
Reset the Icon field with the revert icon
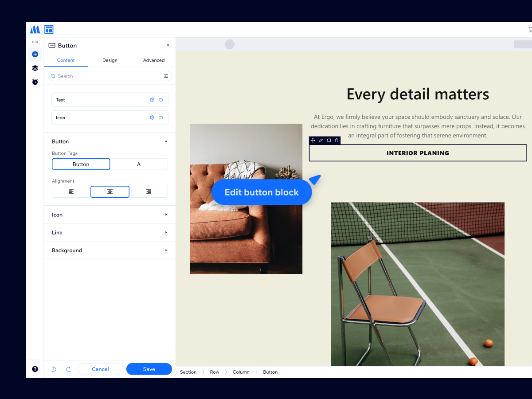(x=161, y=117)
